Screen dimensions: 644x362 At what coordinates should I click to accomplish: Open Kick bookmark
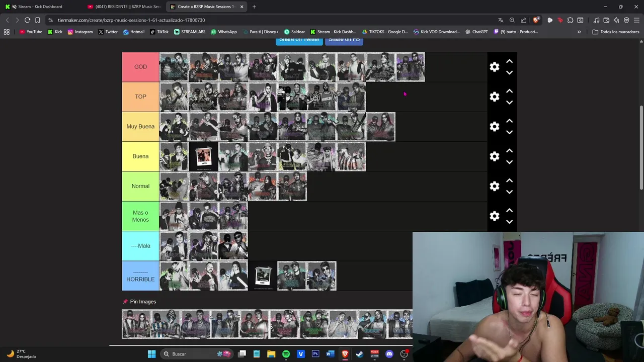click(x=55, y=32)
